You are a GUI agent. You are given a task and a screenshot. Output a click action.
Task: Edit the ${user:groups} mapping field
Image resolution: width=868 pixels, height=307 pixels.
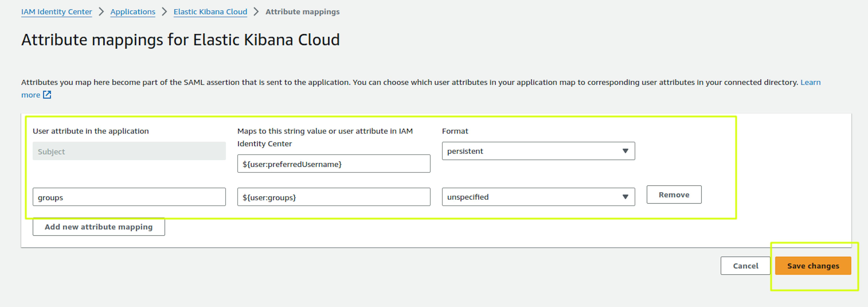coord(334,197)
